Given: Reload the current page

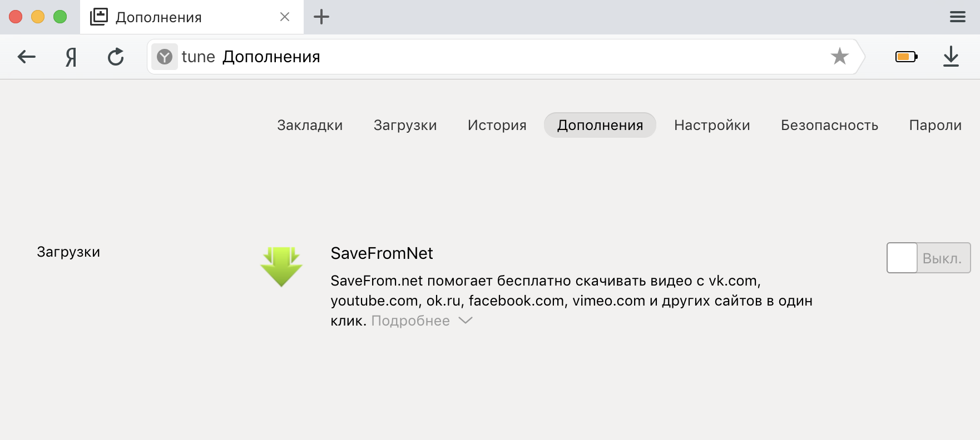Looking at the screenshot, I should pos(116,57).
